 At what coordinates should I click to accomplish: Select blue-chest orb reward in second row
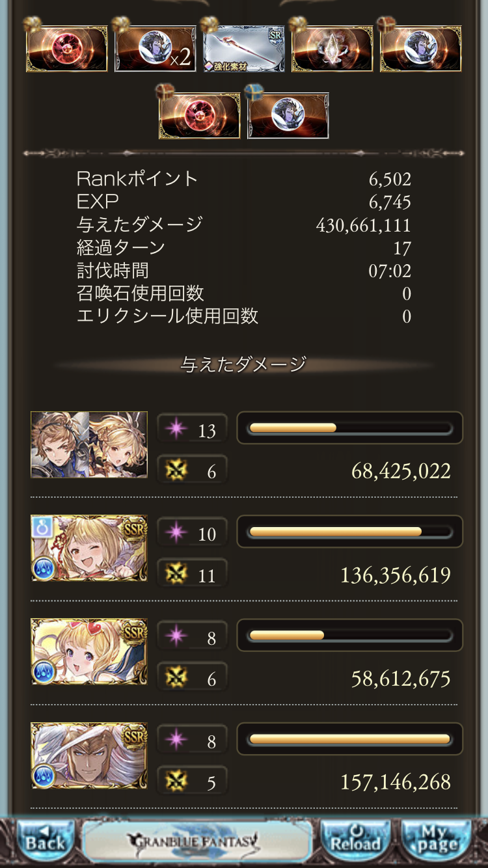(288, 116)
